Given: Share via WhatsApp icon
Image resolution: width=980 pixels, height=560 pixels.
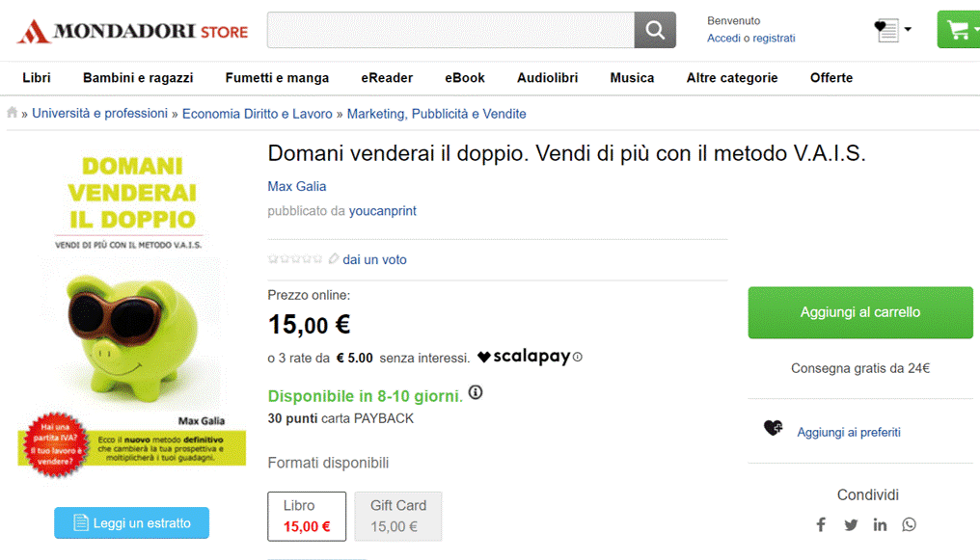Looking at the screenshot, I should 909,524.
